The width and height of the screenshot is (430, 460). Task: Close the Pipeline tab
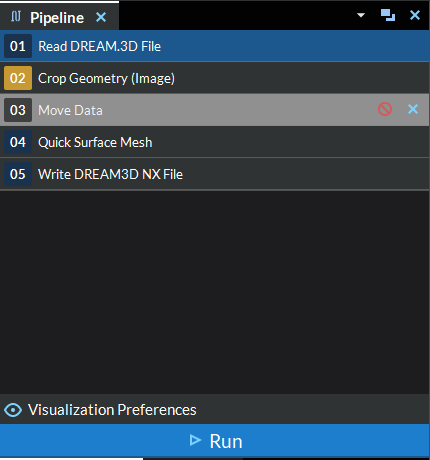[101, 17]
